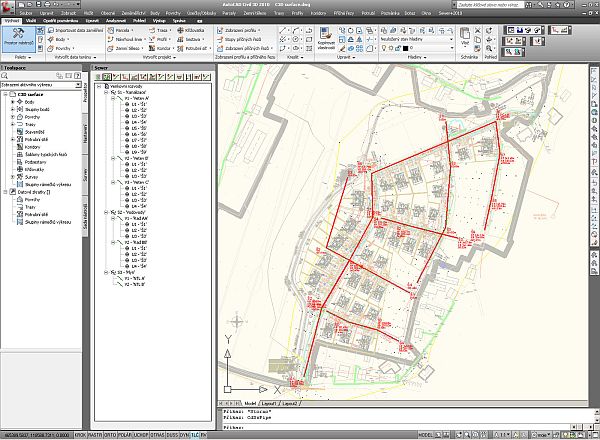Viewport: 600px width, 440px height.
Task: Switch to the Analyzovat ribbon tab
Action: [116, 21]
